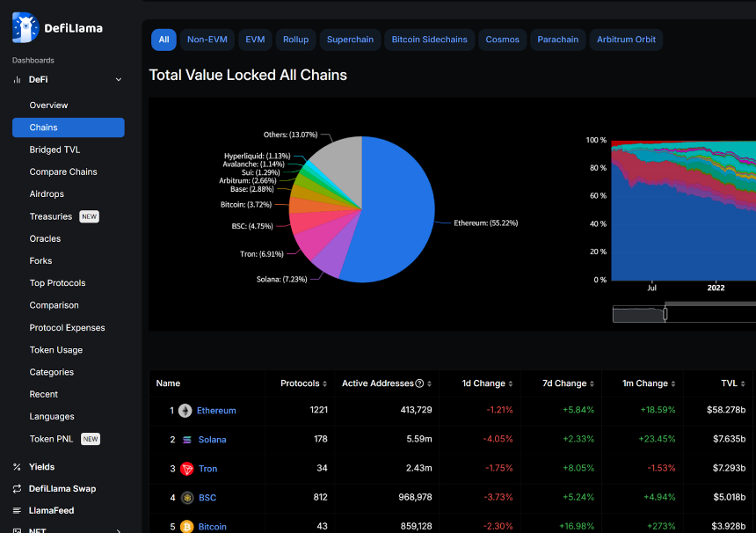Click the Ethereum: (55.22%) pie label
The width and height of the screenshot is (756, 533).
[486, 223]
